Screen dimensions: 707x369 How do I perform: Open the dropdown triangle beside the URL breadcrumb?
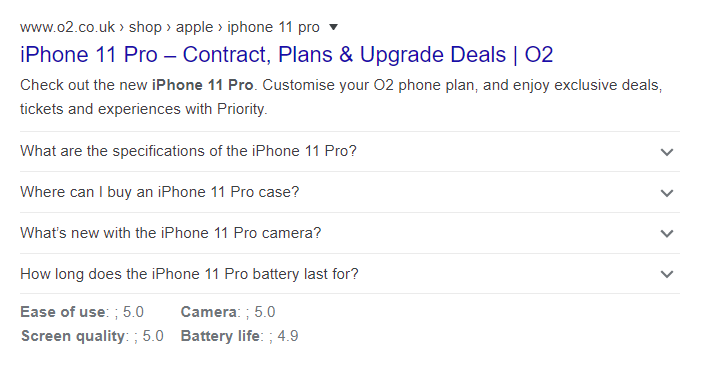(x=333, y=28)
